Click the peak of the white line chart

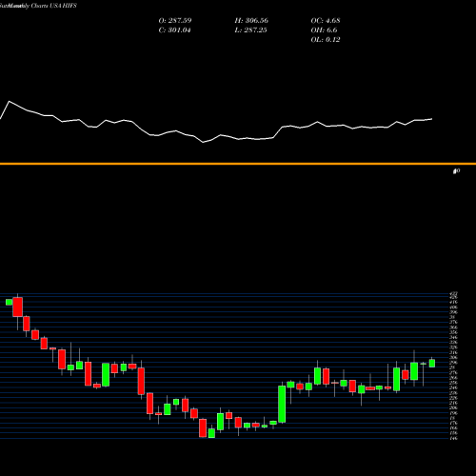[9, 101]
